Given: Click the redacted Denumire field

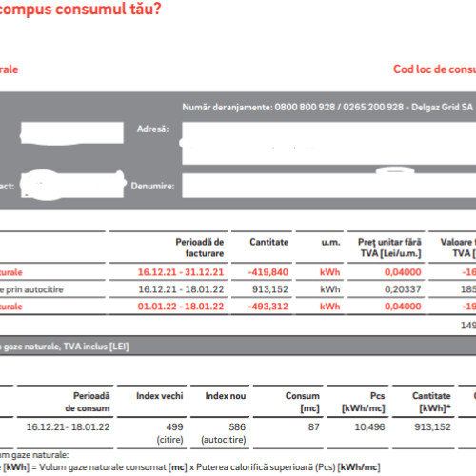Looking at the screenshot, I should (329, 186).
